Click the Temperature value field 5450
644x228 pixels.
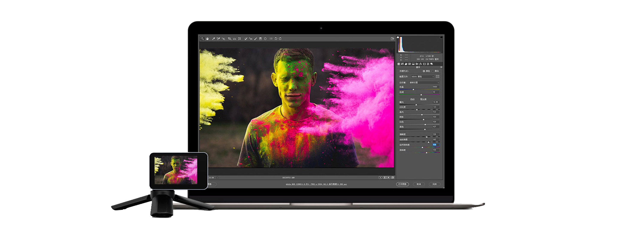coord(436,87)
